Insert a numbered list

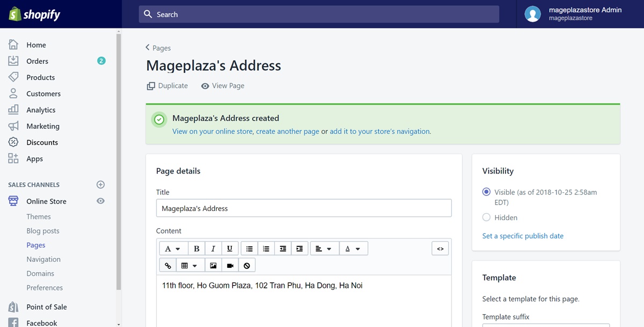[x=266, y=249]
